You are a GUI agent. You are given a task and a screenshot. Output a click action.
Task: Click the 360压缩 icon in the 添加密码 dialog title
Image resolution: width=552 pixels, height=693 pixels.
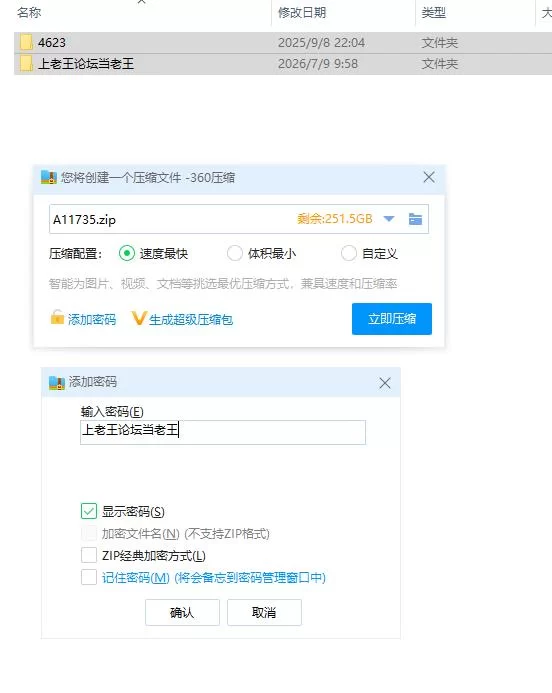point(57,383)
